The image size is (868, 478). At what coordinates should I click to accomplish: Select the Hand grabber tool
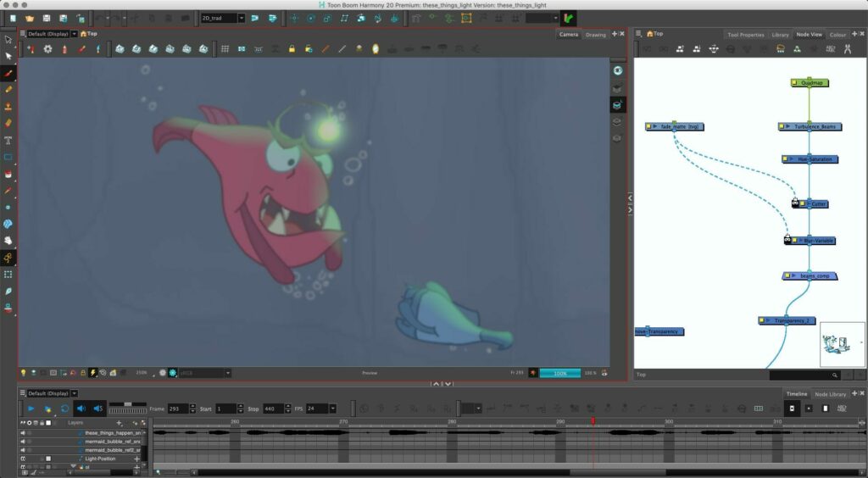[8, 240]
